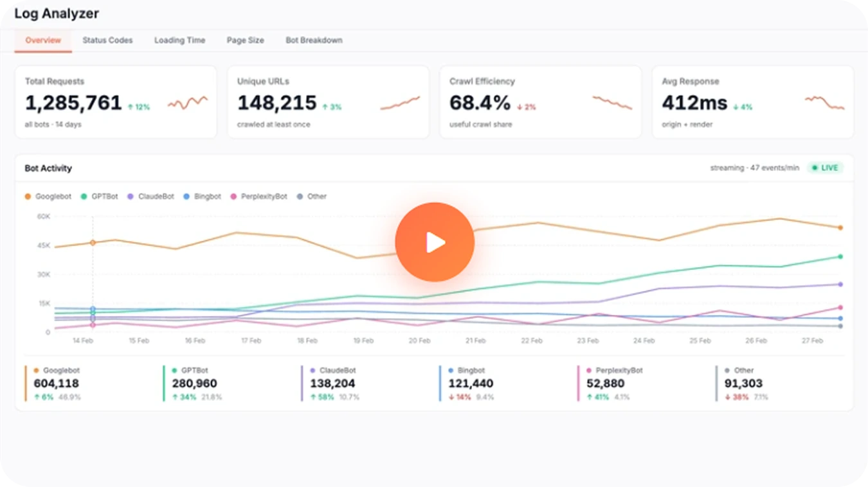This screenshot has height=487, width=868.
Task: Select the 68.4% crawl efficiency value
Action: tap(480, 103)
